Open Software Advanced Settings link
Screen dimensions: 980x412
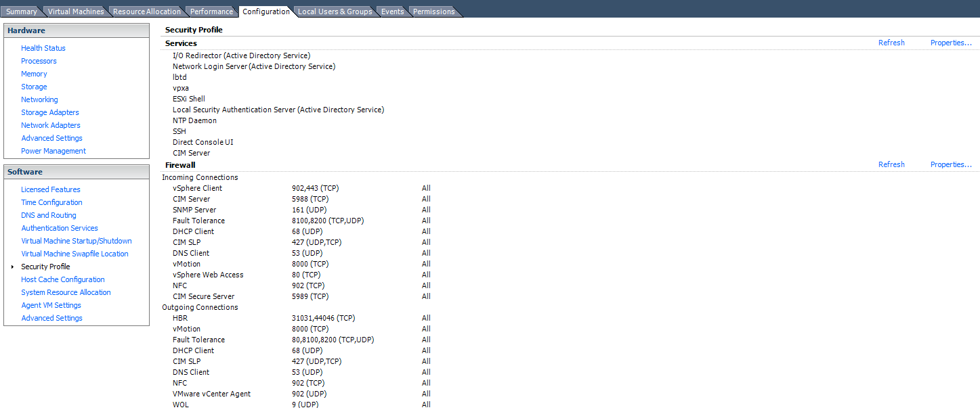coord(51,318)
